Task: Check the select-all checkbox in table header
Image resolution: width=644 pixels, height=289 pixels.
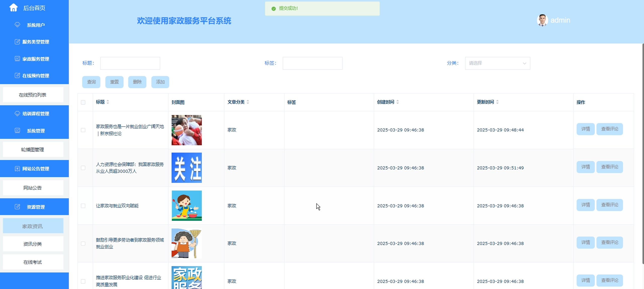Action: point(83,102)
